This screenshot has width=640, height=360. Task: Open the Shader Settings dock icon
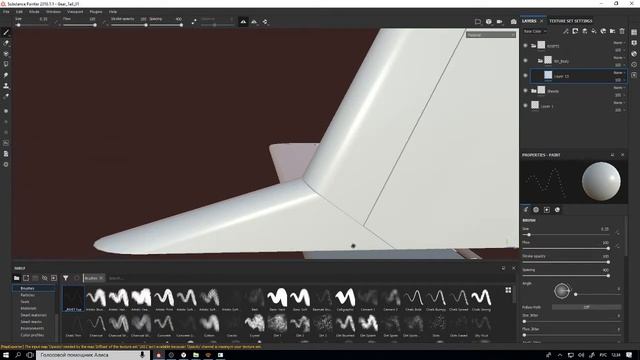[x=634, y=53]
